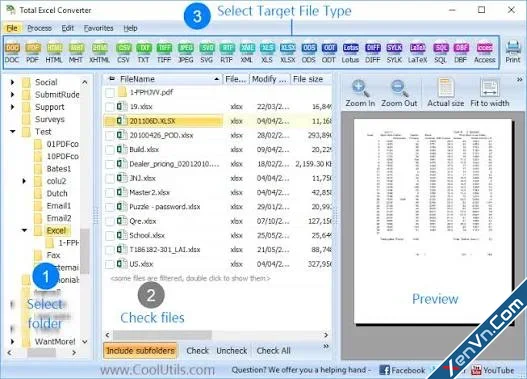Click the Check button
The width and height of the screenshot is (527, 379).
click(x=198, y=351)
